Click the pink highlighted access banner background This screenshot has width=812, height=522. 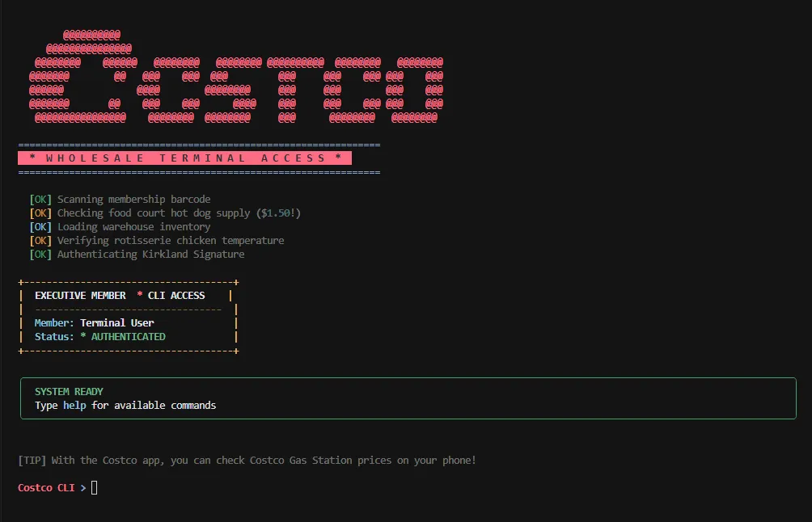[184, 158]
